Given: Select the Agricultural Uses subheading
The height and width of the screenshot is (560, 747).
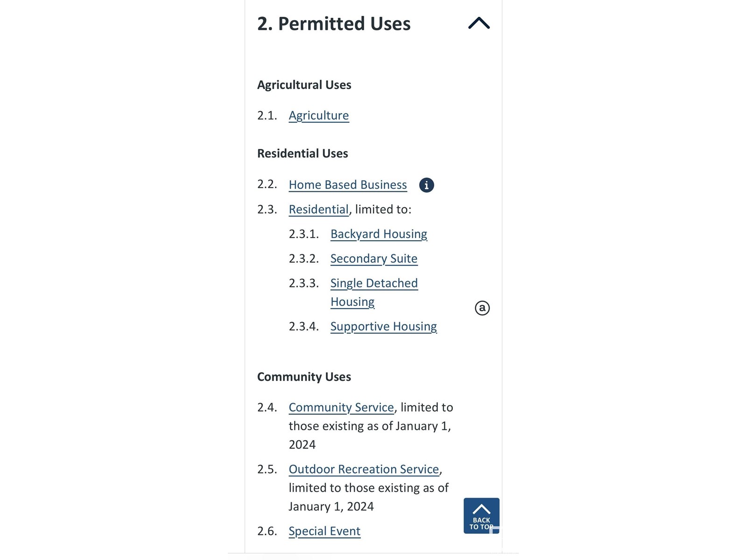Looking at the screenshot, I should [x=304, y=85].
